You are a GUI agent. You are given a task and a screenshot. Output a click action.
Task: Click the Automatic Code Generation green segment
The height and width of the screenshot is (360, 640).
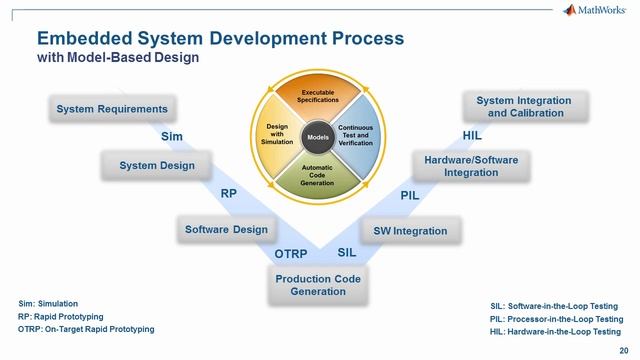(317, 176)
